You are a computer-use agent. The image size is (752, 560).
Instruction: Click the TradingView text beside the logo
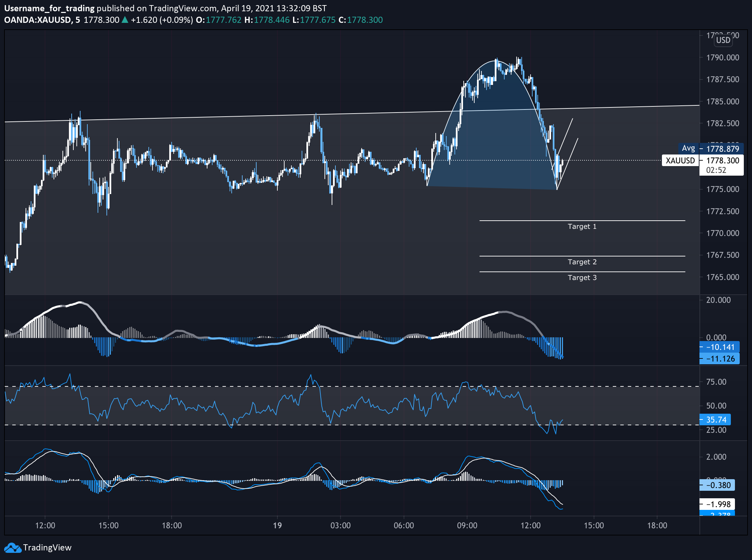tap(47, 548)
